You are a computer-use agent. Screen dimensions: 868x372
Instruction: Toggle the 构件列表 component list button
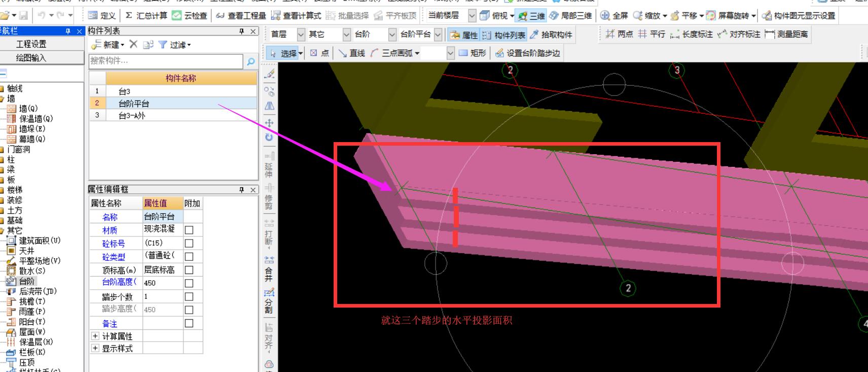(x=503, y=35)
